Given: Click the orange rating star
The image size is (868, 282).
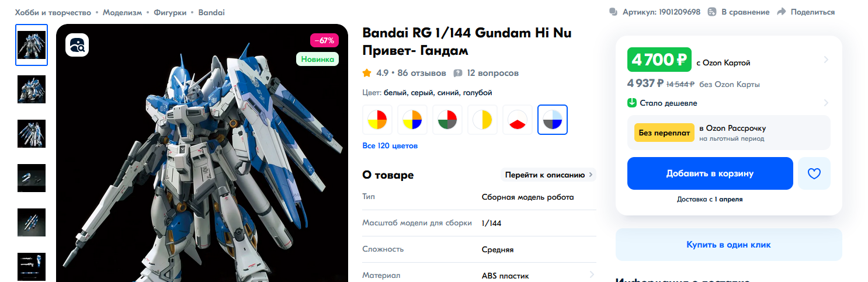Looking at the screenshot, I should pyautogui.click(x=367, y=73).
